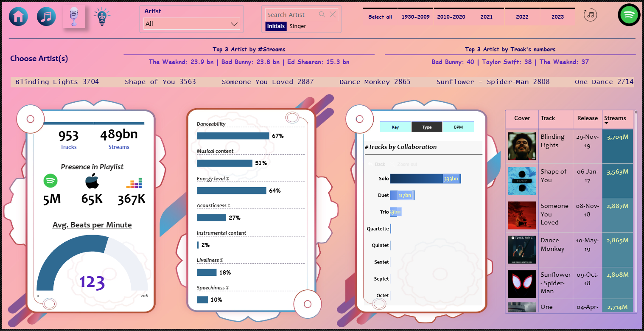Click the Energy level 64% bar
Screen dimensions: 644x331
232,191
